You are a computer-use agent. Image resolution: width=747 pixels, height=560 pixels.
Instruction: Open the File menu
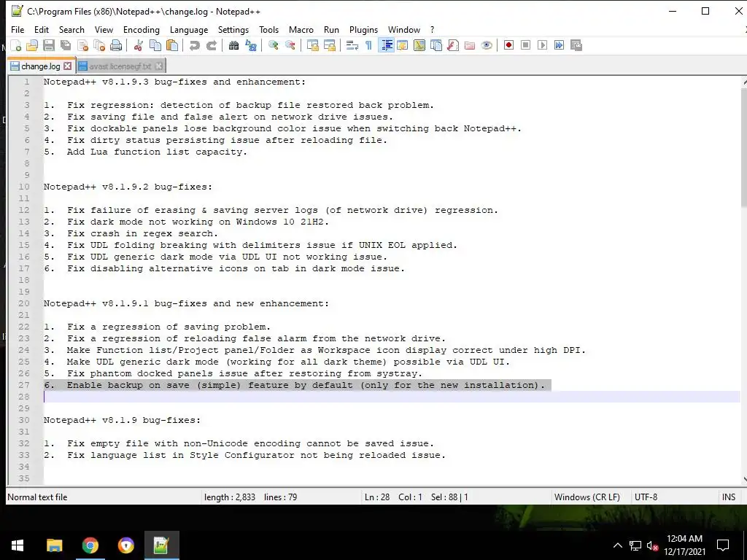(18, 29)
